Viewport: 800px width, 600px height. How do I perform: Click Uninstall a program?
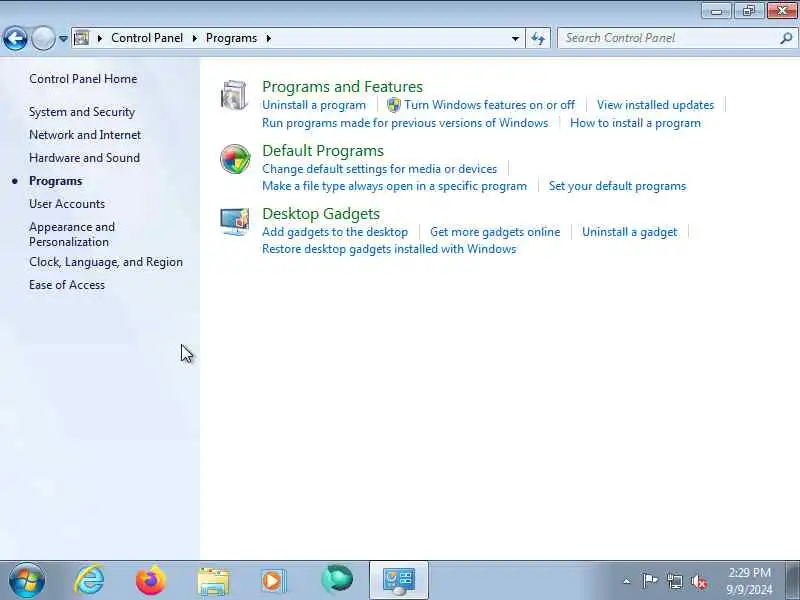[x=314, y=105]
